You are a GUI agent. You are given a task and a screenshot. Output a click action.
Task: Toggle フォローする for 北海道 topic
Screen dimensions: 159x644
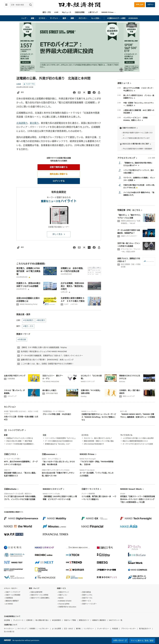click(29, 84)
